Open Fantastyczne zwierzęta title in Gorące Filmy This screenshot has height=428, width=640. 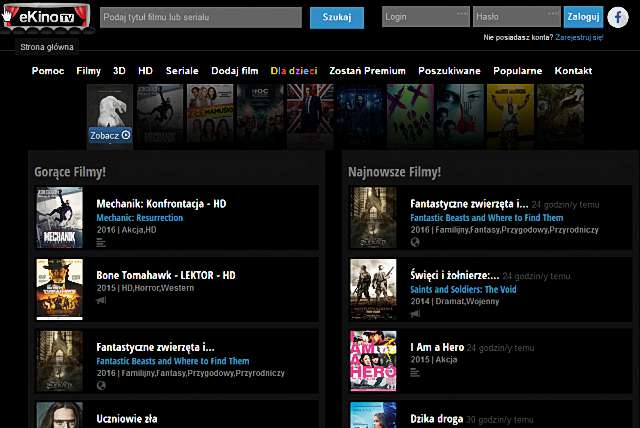click(155, 347)
